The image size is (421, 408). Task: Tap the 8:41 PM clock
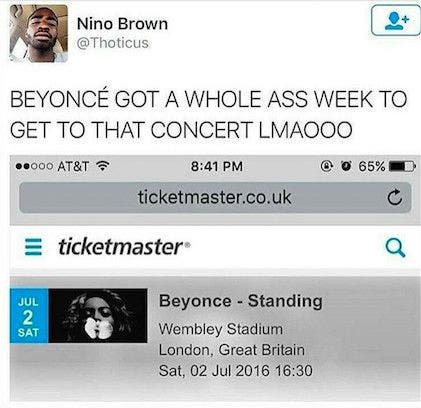[217, 166]
